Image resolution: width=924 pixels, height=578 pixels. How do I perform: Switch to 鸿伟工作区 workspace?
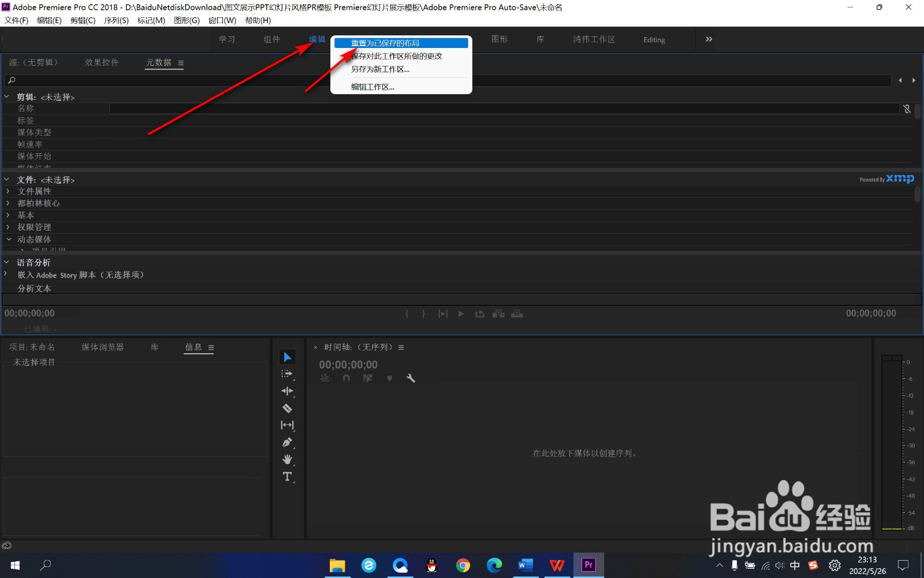click(x=594, y=39)
